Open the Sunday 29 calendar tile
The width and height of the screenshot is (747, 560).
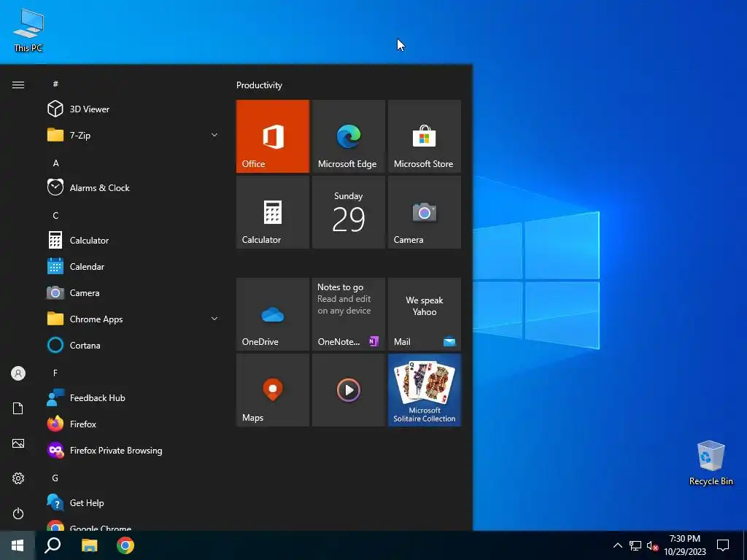click(x=348, y=212)
